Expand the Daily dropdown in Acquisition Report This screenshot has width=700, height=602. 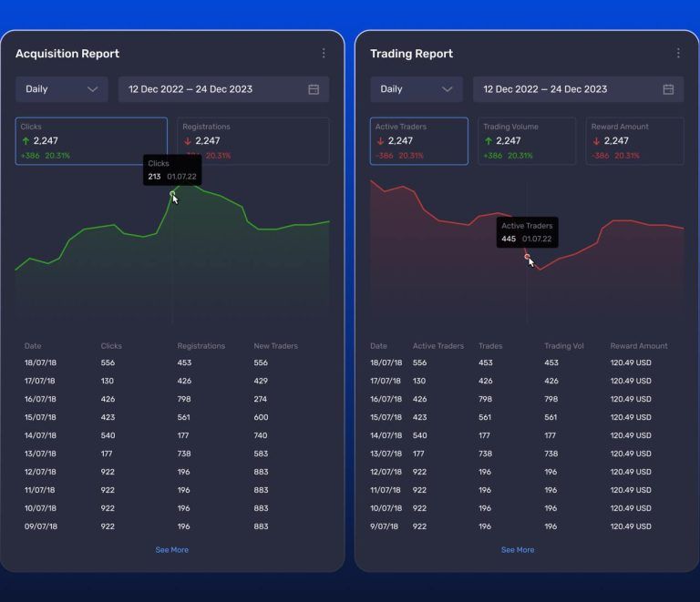click(x=61, y=89)
